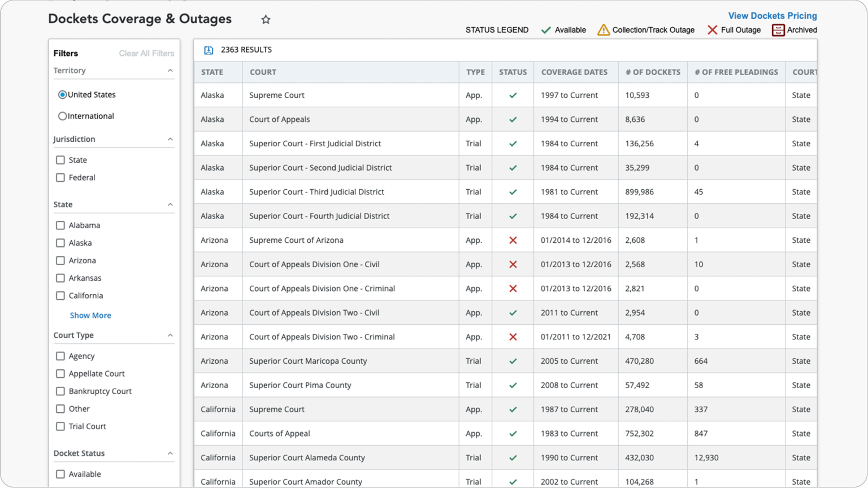
Task: Collapse the Territory filter section
Action: (170, 70)
